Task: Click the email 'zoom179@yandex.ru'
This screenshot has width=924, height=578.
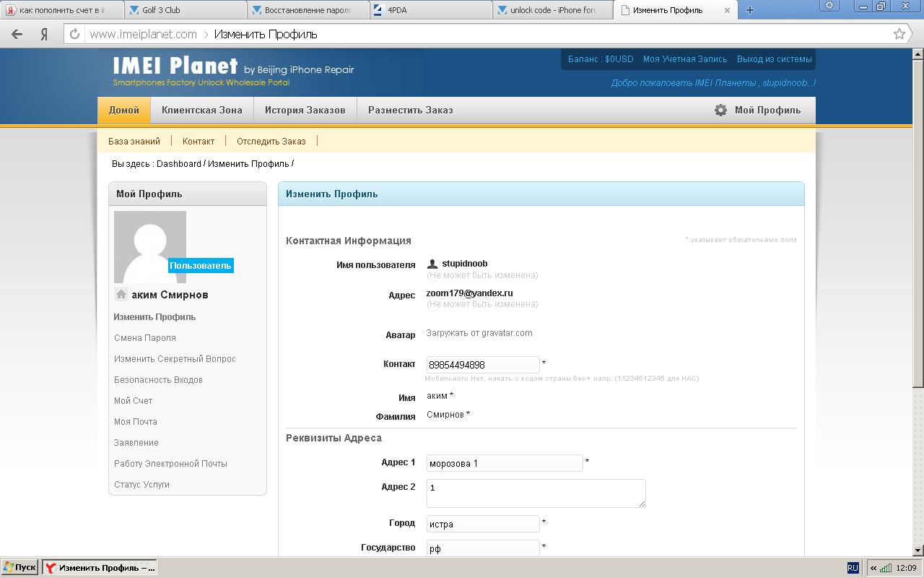Action: pyautogui.click(x=469, y=293)
